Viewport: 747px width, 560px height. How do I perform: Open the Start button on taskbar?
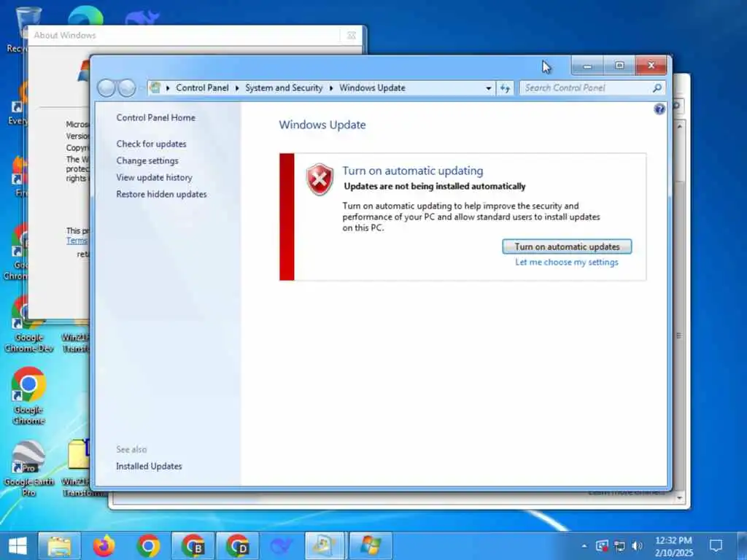tap(18, 546)
